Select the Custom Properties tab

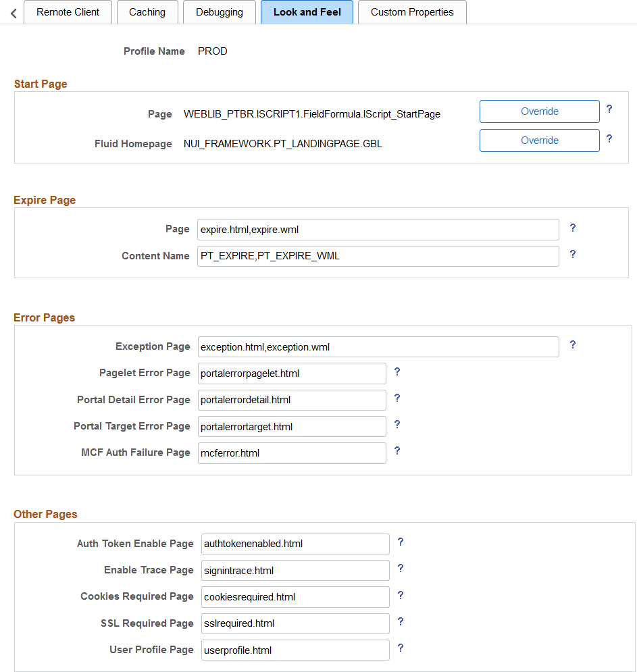click(x=412, y=12)
